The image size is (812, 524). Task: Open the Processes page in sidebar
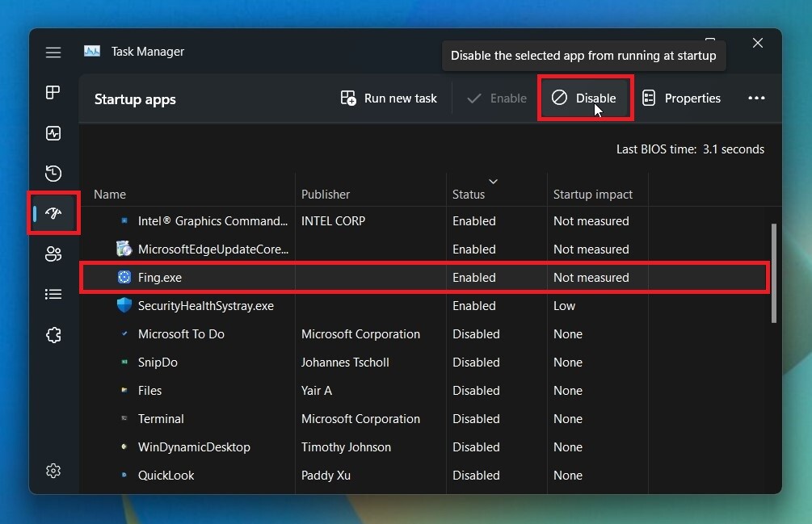pos(53,93)
